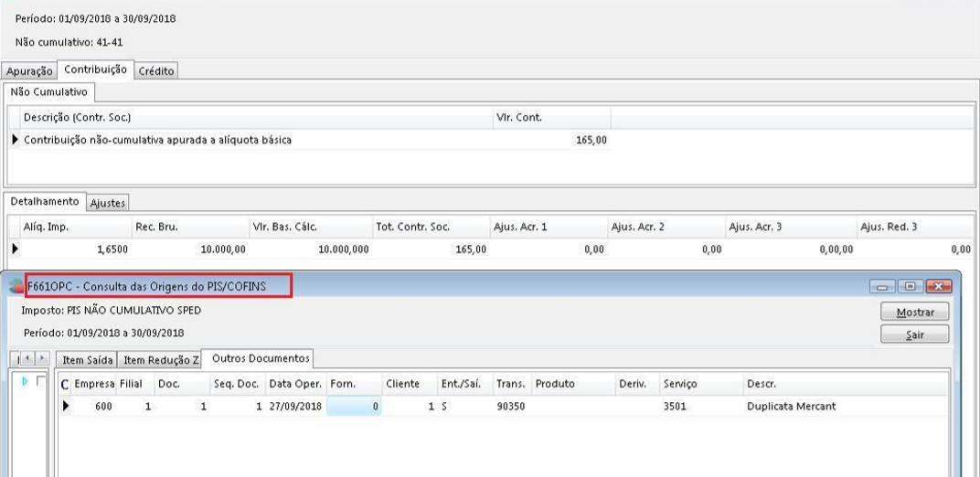Open the Detalhamento tab
The width and height of the screenshot is (980, 477).
coord(45,202)
